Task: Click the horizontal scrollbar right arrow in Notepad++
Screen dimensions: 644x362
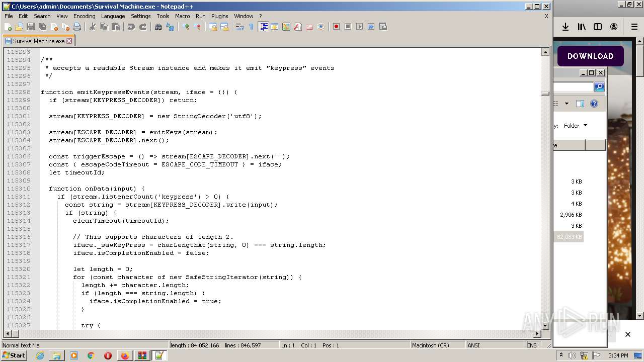Action: click(537, 334)
